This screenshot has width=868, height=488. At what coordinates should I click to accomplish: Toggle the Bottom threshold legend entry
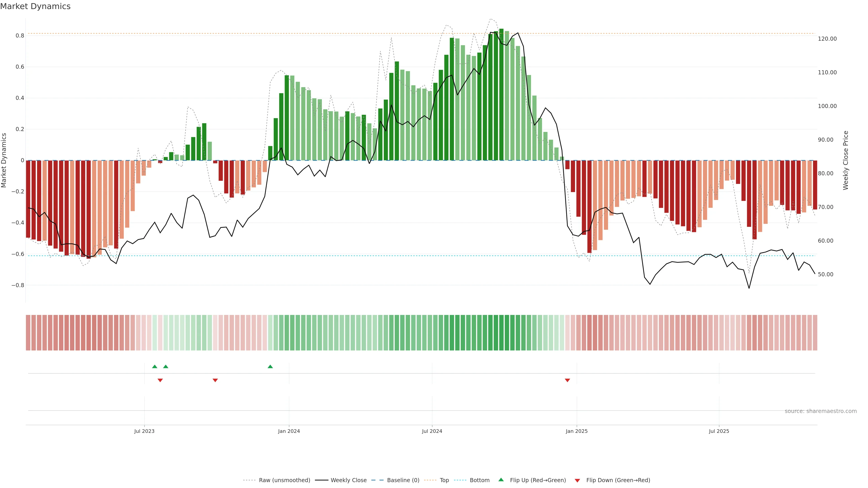pyautogui.click(x=479, y=480)
